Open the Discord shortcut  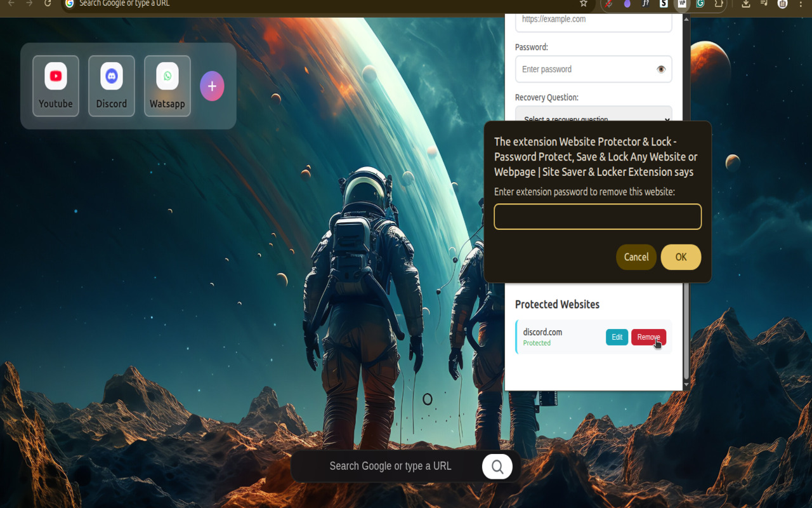(112, 86)
